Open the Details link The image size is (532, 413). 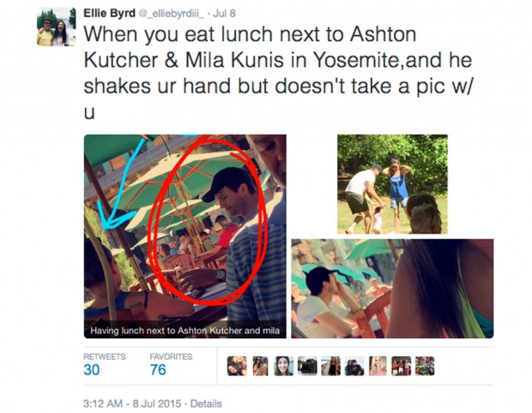click(x=206, y=404)
